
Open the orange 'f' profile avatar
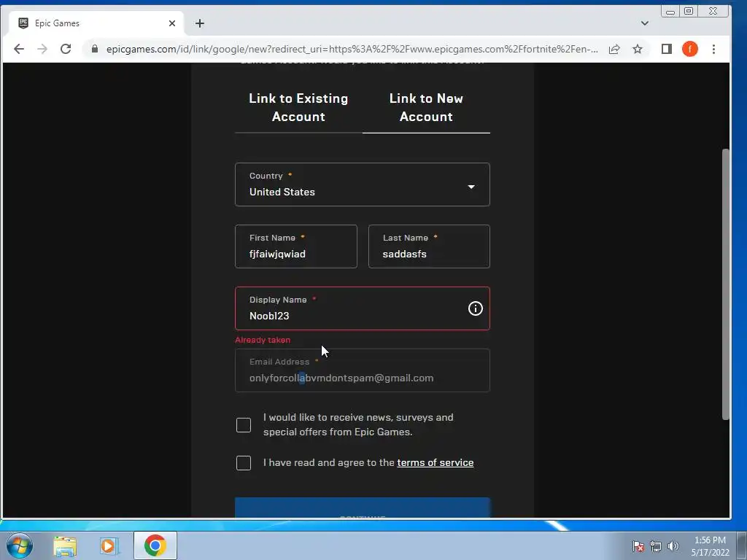coord(690,49)
